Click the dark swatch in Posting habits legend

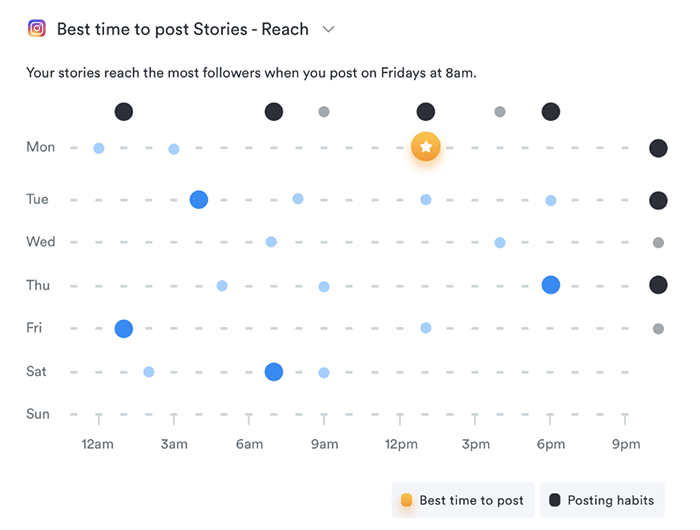[555, 500]
